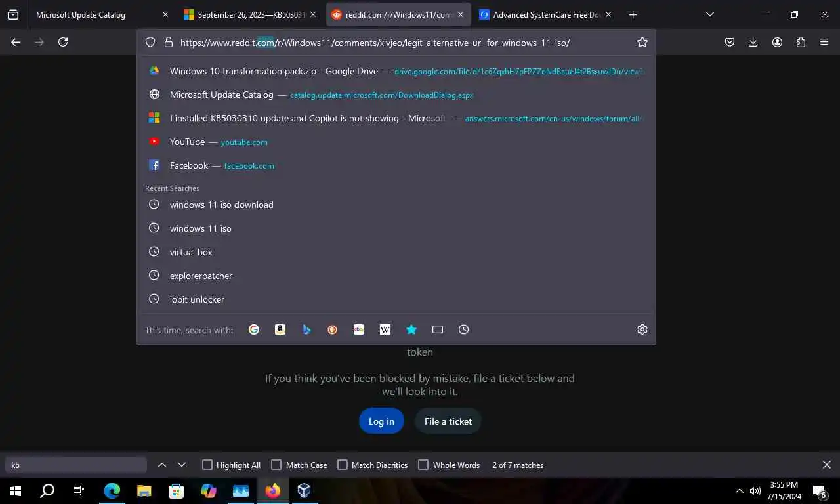
Task: Enable Whole Words checkbox
Action: click(x=423, y=465)
